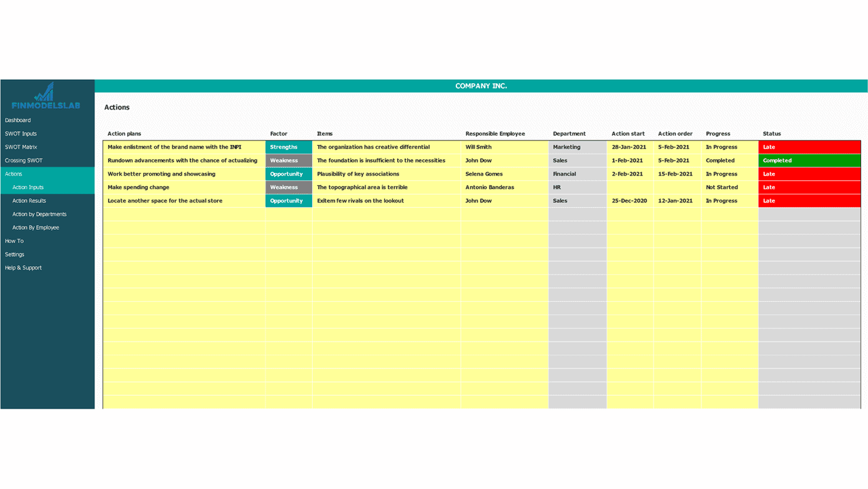Select the 28-Jan-2021 action start date
This screenshot has height=489, width=868.
629,147
